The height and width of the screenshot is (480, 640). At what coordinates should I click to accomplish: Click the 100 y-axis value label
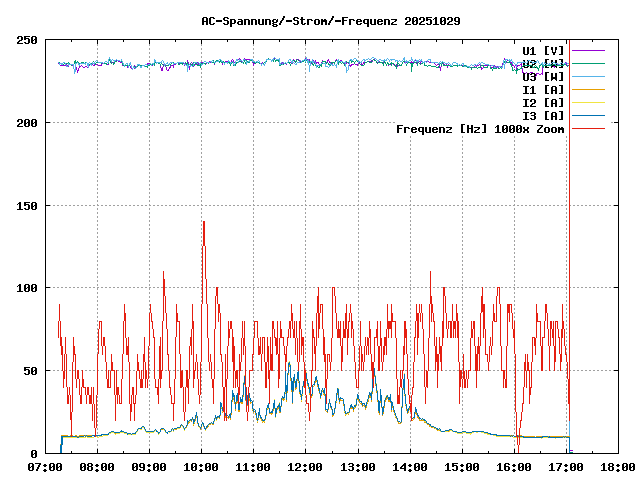[27, 288]
